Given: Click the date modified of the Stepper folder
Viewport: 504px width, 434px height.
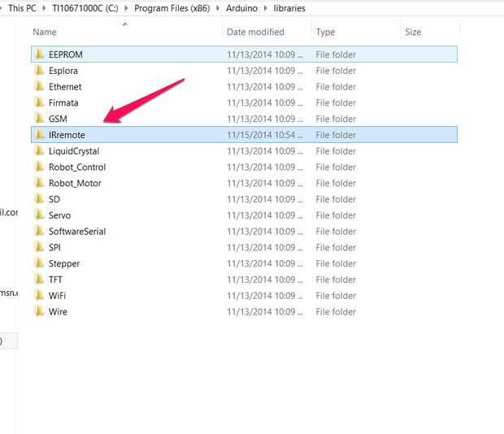Looking at the screenshot, I should tap(265, 263).
